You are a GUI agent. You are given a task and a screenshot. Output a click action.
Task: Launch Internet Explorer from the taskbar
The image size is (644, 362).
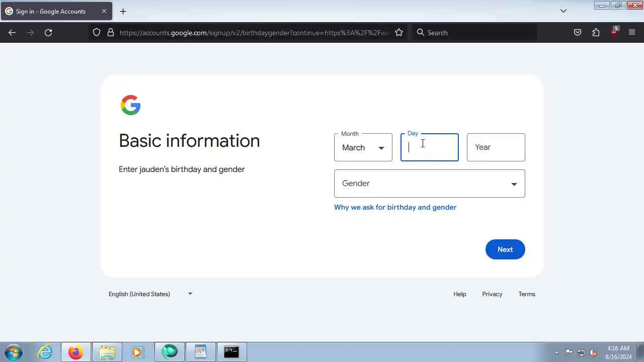pyautogui.click(x=45, y=352)
